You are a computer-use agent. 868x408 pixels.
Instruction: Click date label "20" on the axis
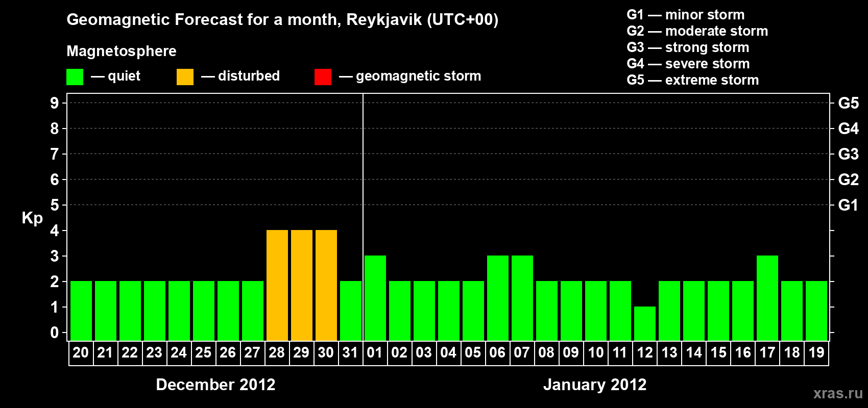[81, 352]
